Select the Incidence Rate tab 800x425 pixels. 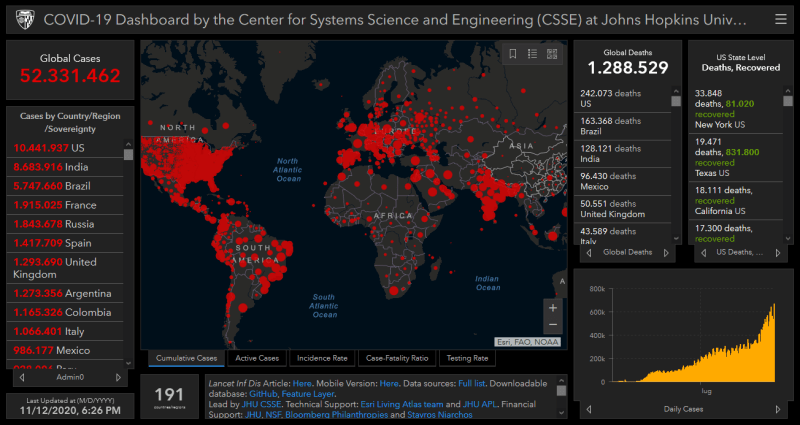322,358
